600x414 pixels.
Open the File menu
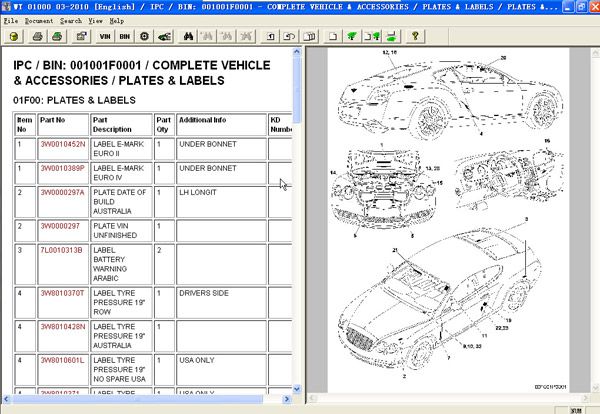[x=10, y=20]
